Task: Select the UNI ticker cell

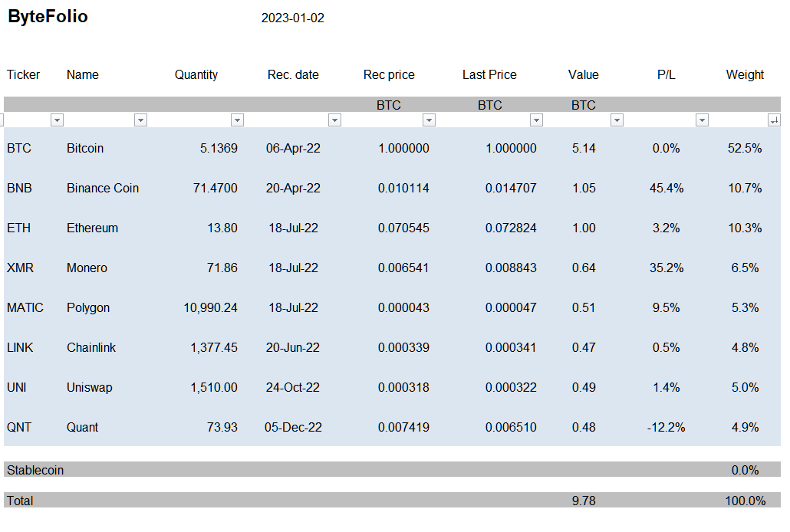Action: [17, 387]
